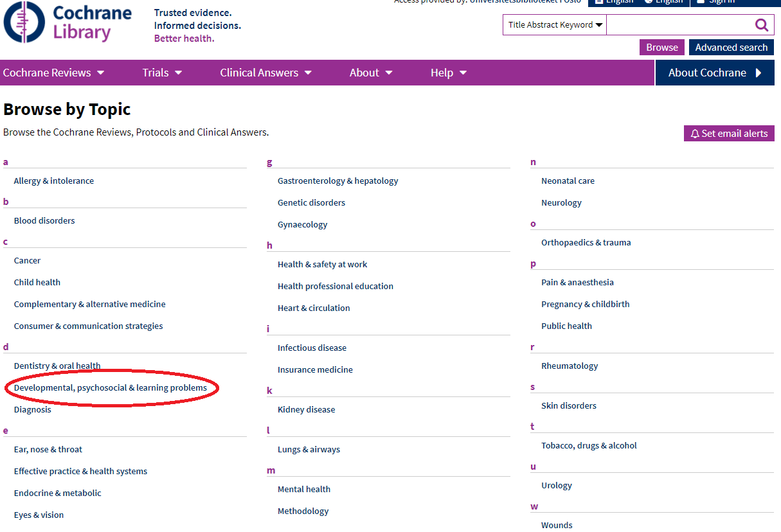Open Ear, nose & throat topic

coord(48,450)
